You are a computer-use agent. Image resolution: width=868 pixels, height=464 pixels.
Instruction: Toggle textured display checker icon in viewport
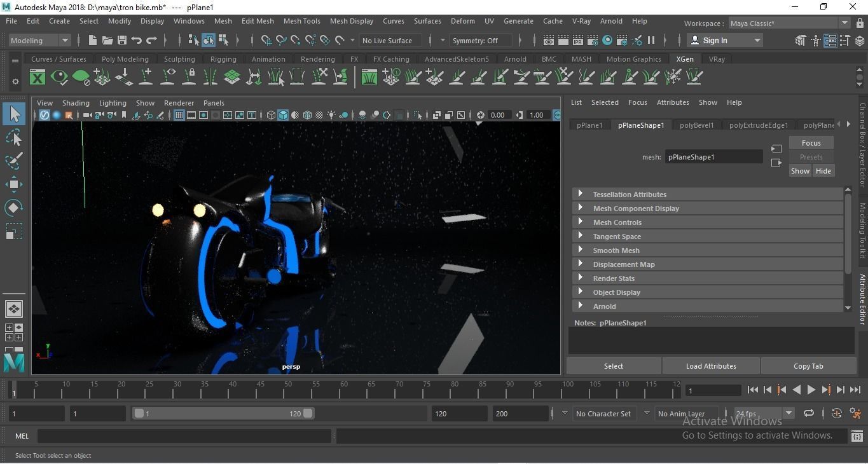click(320, 115)
